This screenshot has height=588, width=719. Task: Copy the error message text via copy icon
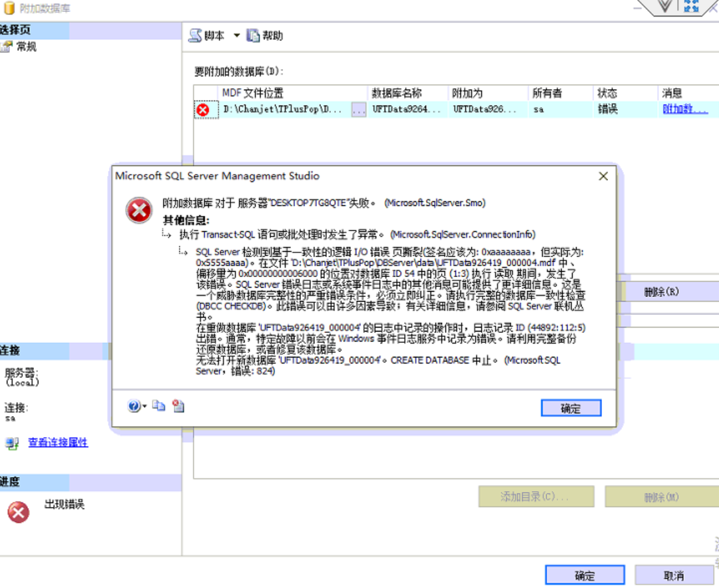coord(159,405)
